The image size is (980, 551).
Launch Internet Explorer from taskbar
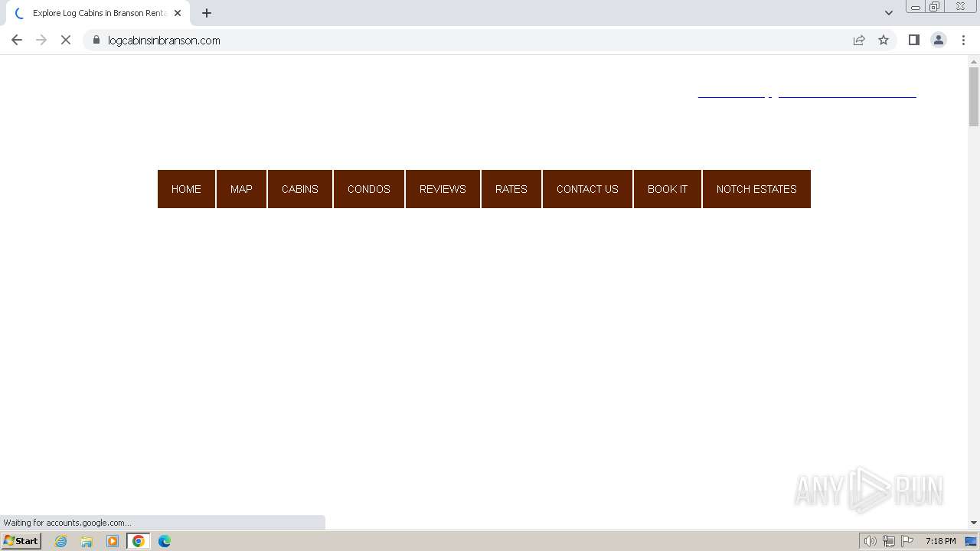point(61,541)
